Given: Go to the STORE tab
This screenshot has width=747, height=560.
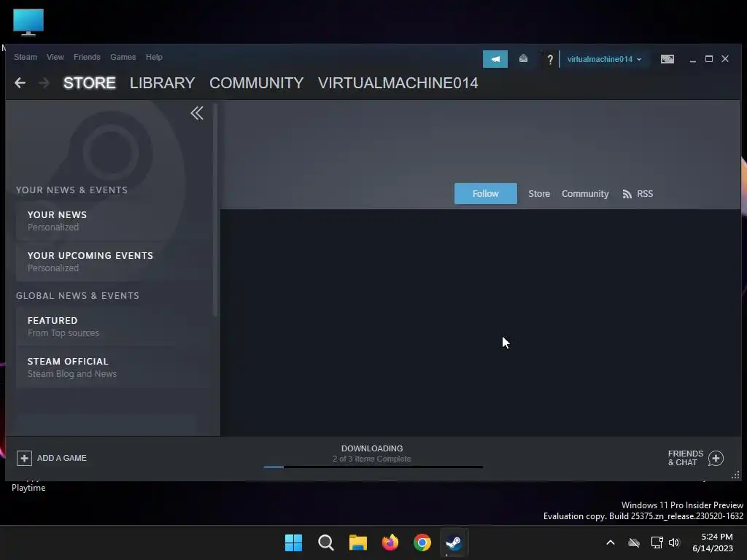Looking at the screenshot, I should (x=90, y=83).
